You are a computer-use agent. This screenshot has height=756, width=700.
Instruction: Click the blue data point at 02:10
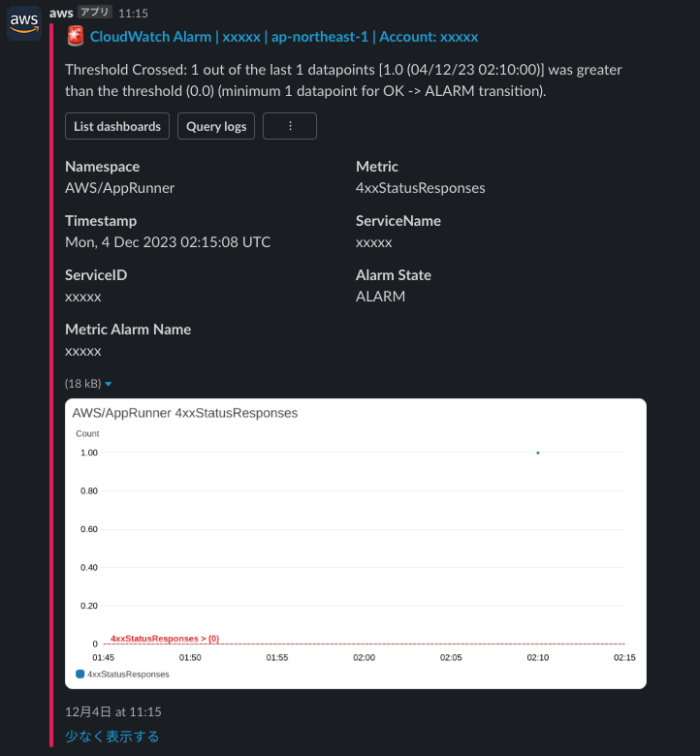[537, 453]
